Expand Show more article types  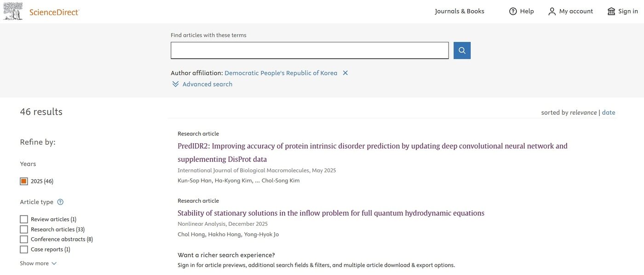click(38, 263)
